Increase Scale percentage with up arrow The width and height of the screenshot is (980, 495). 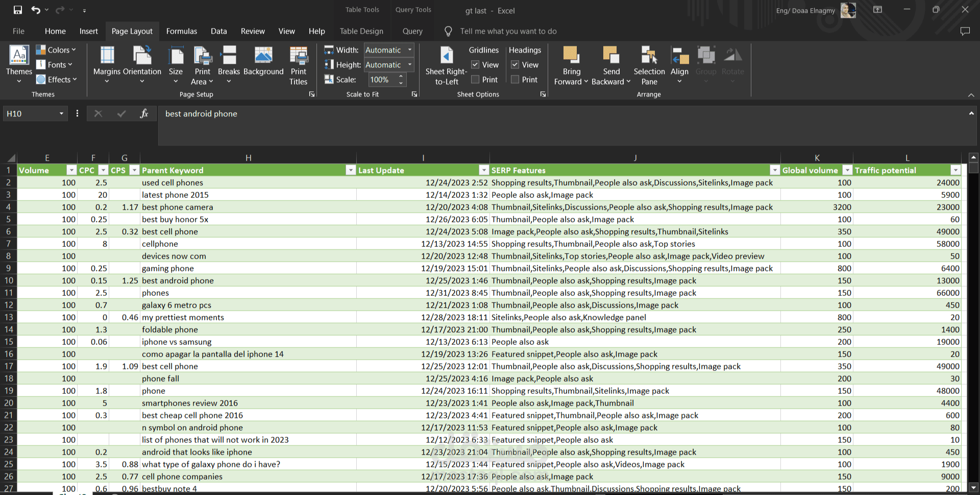(x=401, y=77)
